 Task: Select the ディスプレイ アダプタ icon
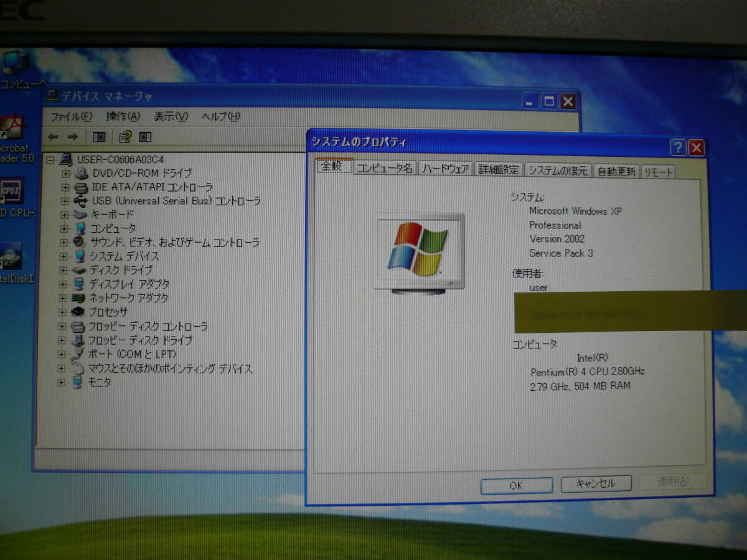(79, 284)
